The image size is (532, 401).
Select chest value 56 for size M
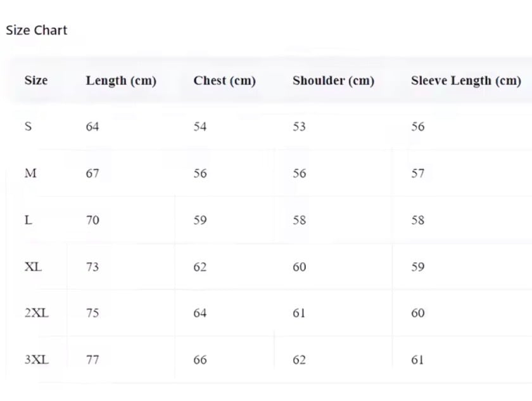(200, 173)
